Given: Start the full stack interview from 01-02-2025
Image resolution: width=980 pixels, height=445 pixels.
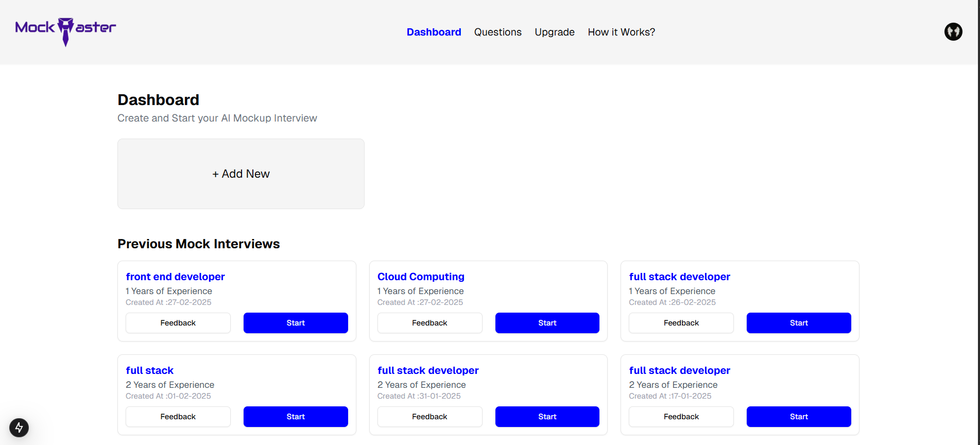Looking at the screenshot, I should 296,417.
